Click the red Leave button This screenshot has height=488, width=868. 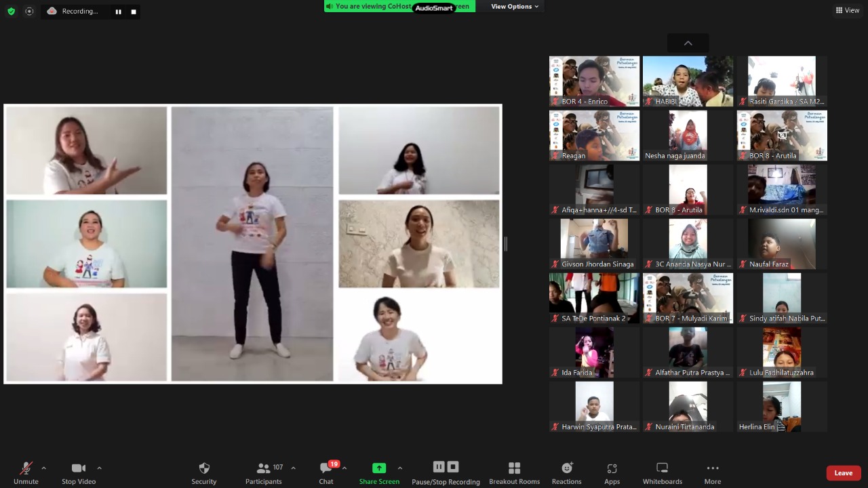pyautogui.click(x=843, y=473)
